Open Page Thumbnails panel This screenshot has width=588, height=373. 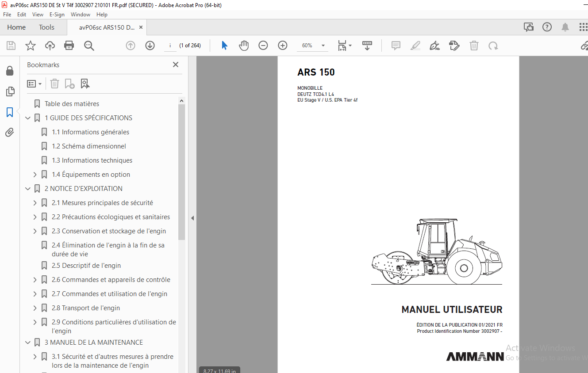pos(10,91)
